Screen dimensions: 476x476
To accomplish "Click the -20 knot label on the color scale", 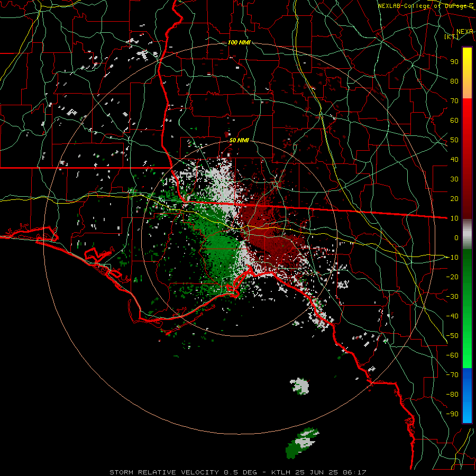I will [x=452, y=277].
